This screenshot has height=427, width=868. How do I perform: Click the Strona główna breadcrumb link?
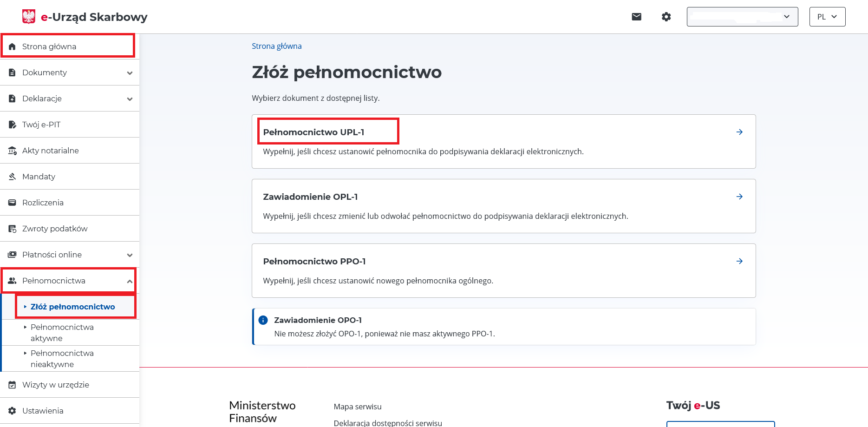point(277,46)
